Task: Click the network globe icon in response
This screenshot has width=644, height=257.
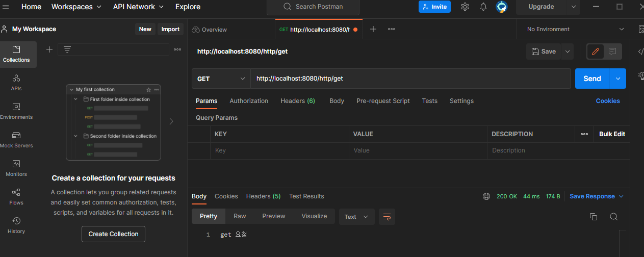Action: 486,196
